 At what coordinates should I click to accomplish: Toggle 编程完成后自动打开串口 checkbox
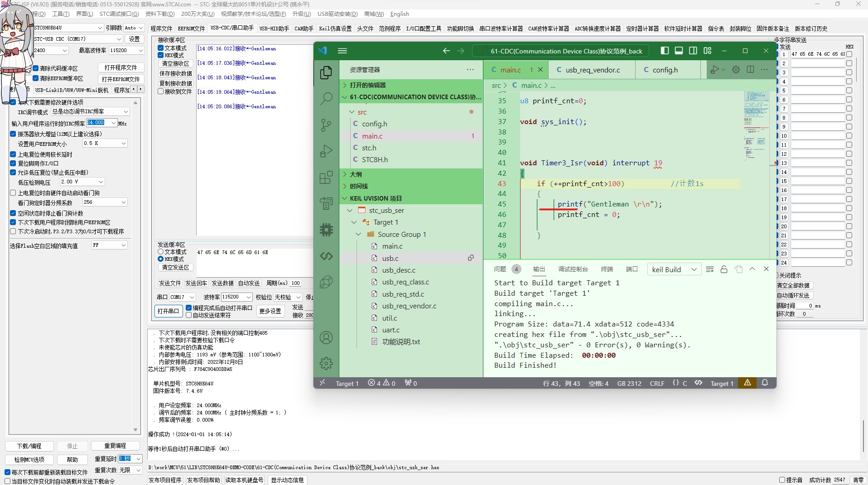pyautogui.click(x=189, y=308)
